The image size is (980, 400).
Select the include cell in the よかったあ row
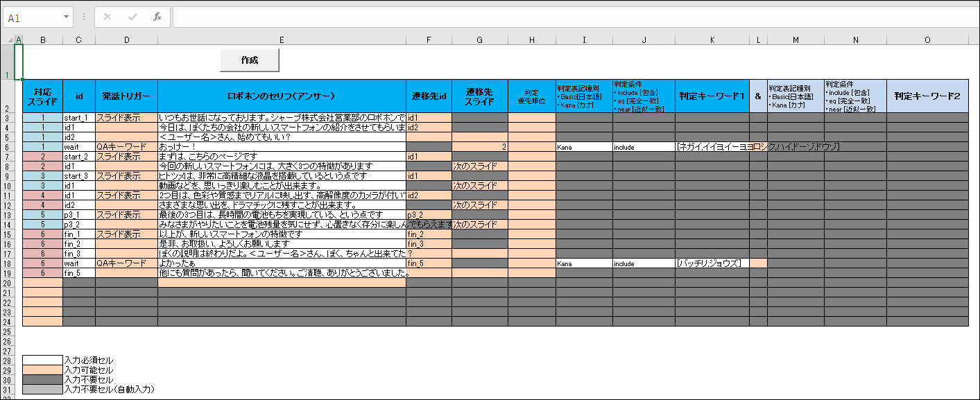[644, 263]
